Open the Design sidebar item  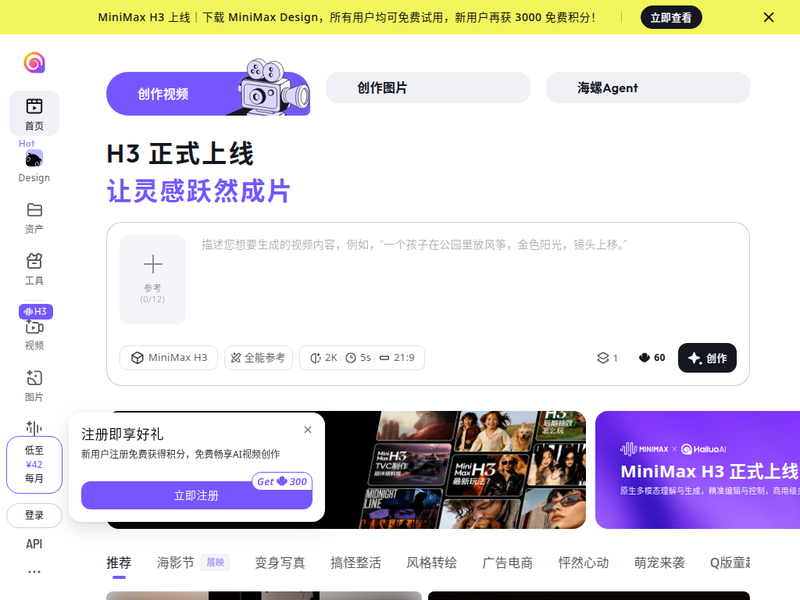(x=34, y=166)
